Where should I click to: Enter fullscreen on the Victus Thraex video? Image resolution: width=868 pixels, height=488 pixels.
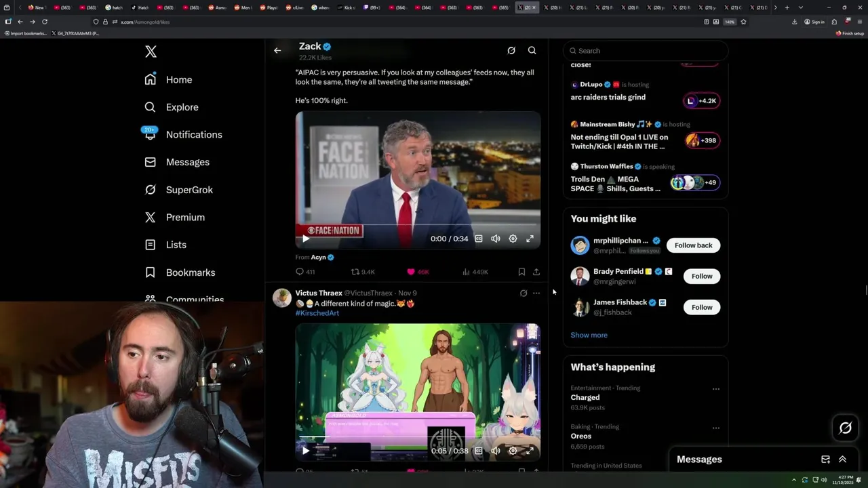click(530, 451)
